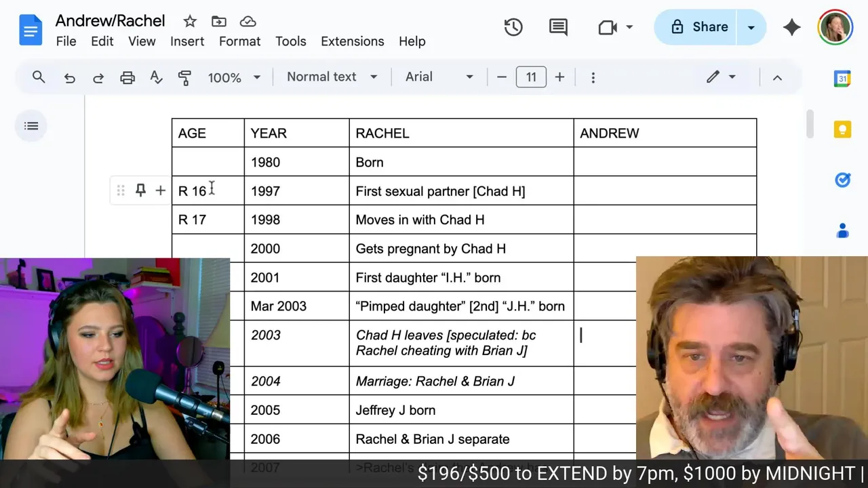Click the "1980" year cell

point(296,162)
